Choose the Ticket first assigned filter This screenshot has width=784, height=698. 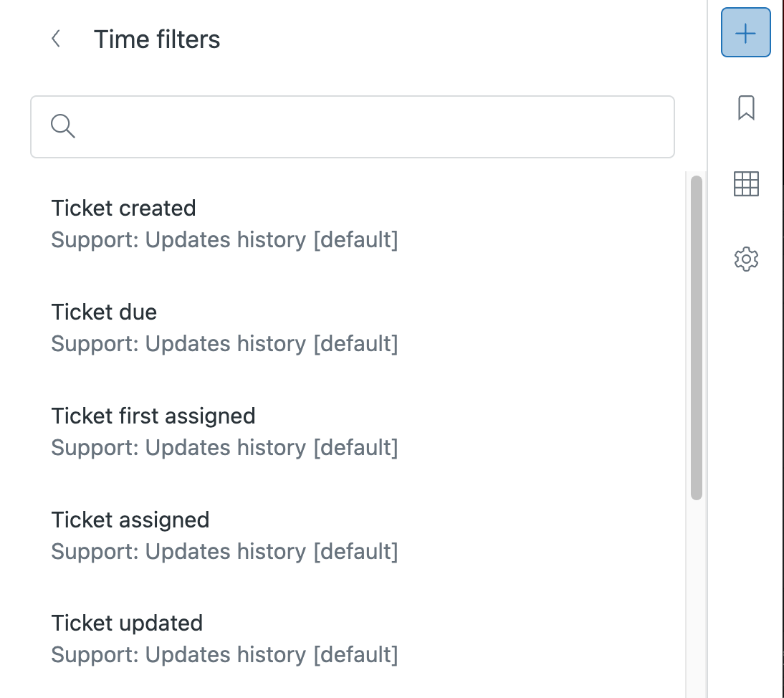pos(153,416)
